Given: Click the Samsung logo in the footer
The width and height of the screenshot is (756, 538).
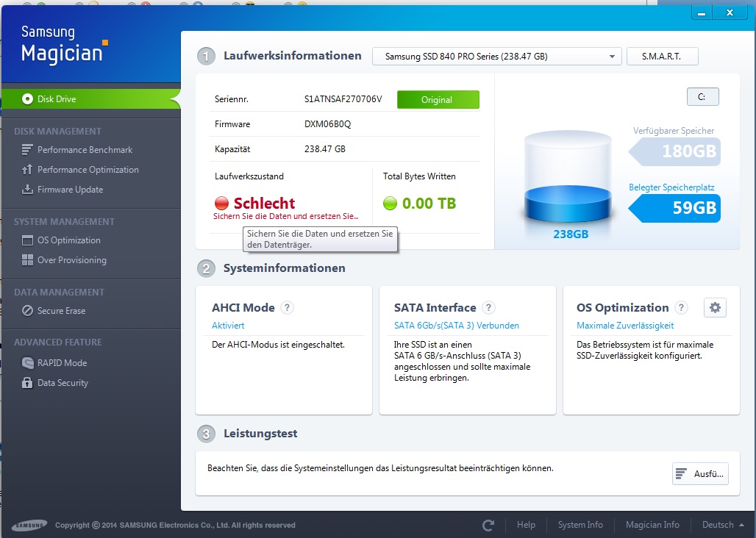Looking at the screenshot, I should [x=29, y=526].
